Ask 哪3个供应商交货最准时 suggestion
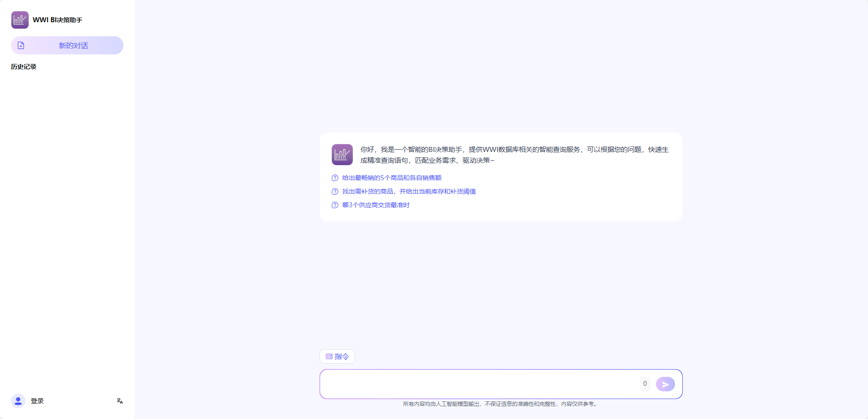 point(375,205)
